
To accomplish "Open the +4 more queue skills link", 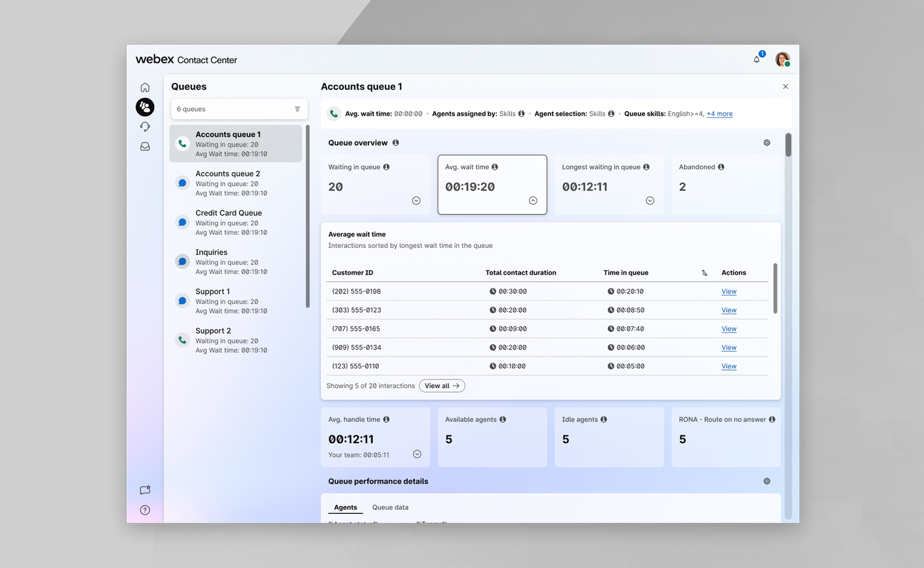I will 719,114.
